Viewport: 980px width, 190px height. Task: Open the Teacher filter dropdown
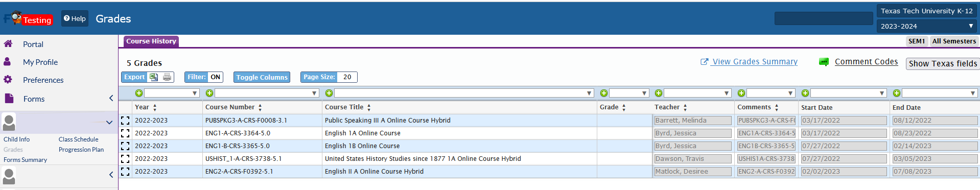pos(697,93)
